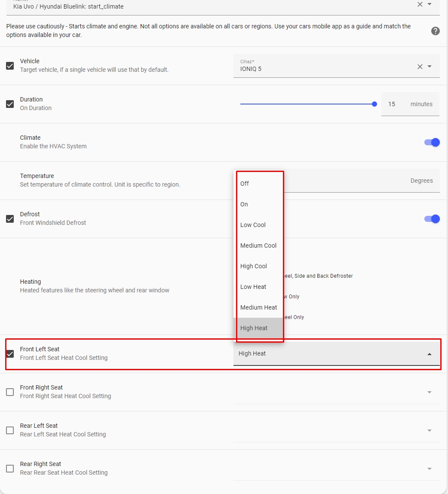Collapse the open Front Left Seat dropdown

(x=429, y=354)
